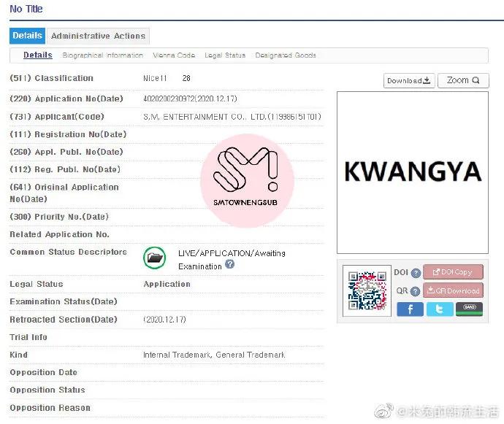
Task: Click the Examination Status(Date) label
Action: 64,301
